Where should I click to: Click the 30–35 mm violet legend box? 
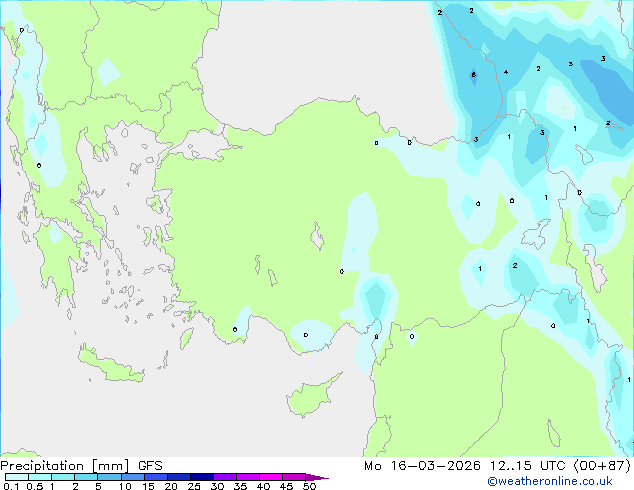(224, 477)
